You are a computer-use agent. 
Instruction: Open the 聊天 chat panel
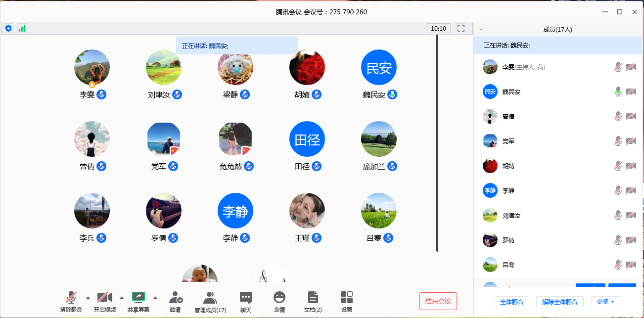(246, 302)
